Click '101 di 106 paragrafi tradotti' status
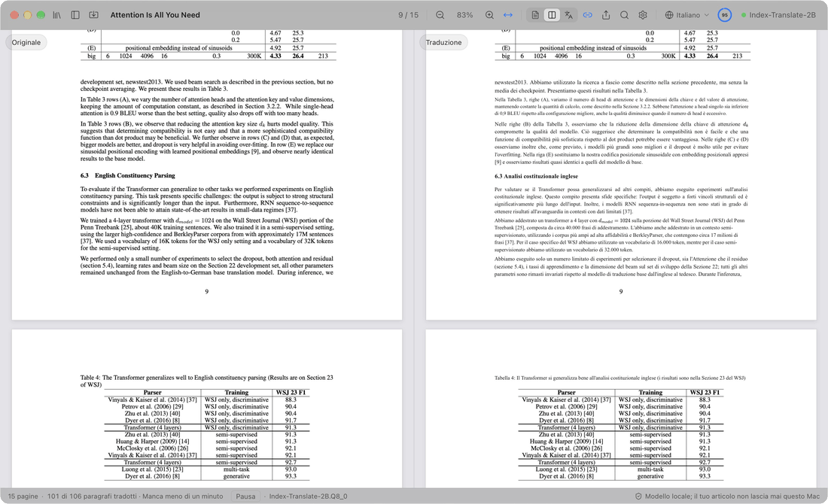This screenshot has height=504, width=828. pos(92,496)
